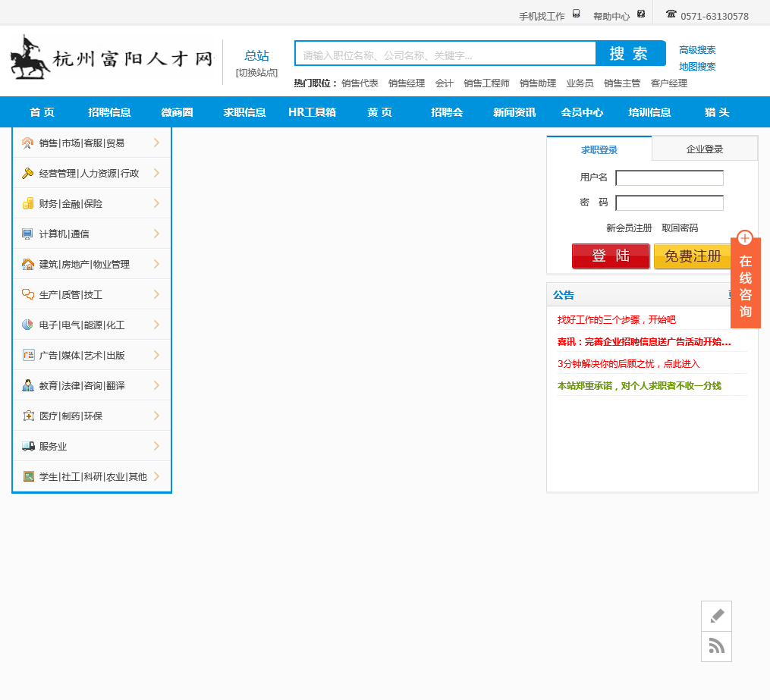
Task: Click the truck icon for 服务业
Action: coord(28,446)
